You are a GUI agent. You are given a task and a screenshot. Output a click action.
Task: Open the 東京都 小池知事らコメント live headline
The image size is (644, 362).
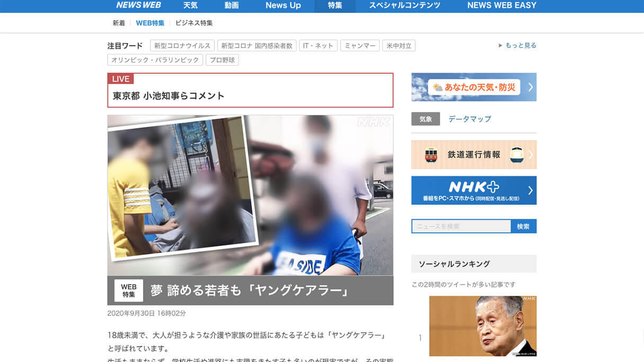169,96
